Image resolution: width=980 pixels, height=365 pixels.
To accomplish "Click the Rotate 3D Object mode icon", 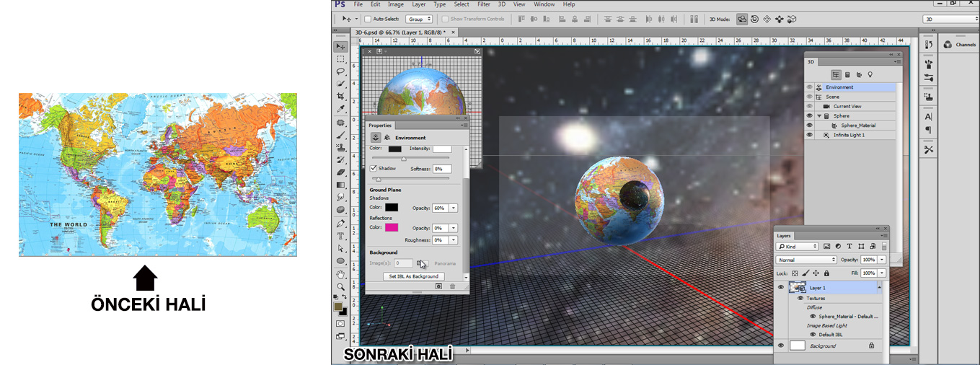I will pyautogui.click(x=742, y=19).
